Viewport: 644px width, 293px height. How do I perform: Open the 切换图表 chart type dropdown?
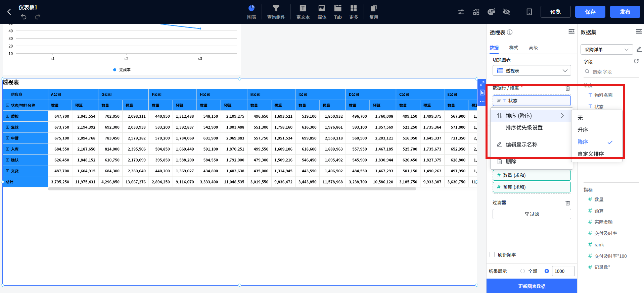pos(532,70)
